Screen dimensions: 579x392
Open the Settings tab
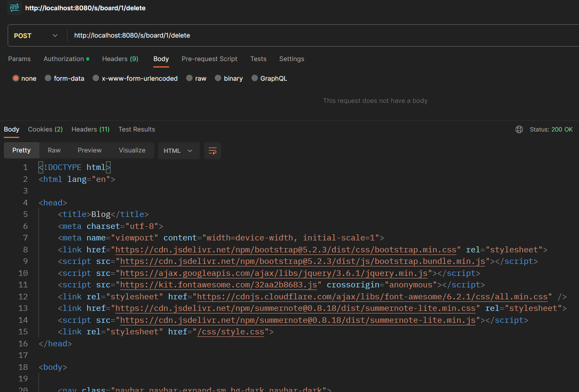[x=292, y=59]
